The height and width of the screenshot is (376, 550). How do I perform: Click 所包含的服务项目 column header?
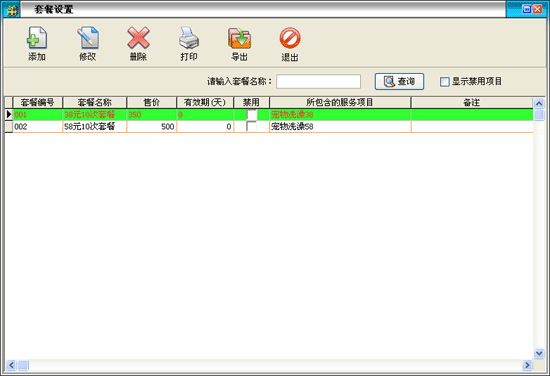[x=340, y=102]
